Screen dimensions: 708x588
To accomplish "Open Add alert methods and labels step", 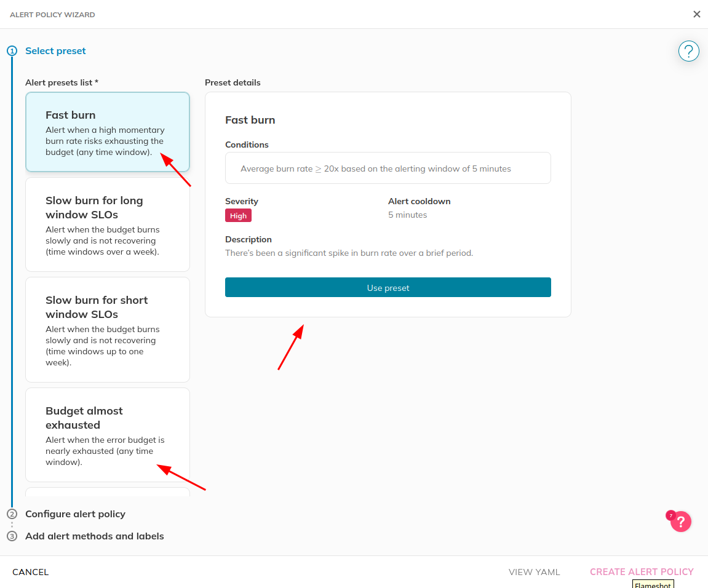I will click(x=94, y=536).
